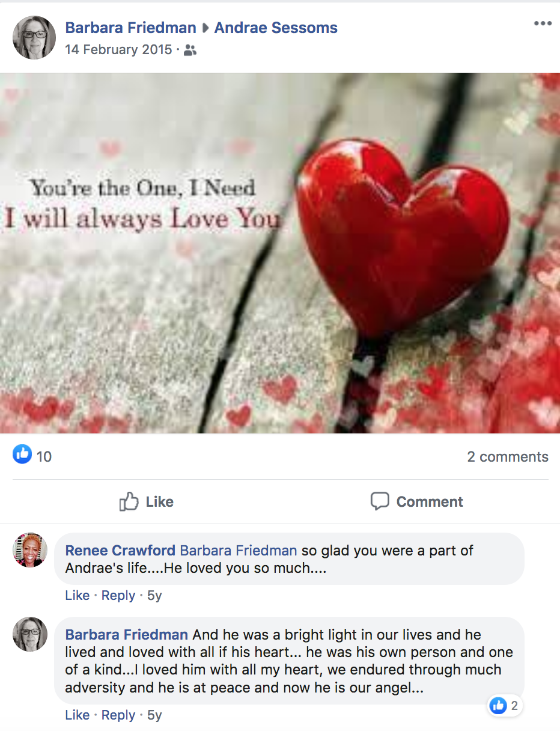Open Barbara Friedman's profile picture in header
Image resolution: width=560 pixels, height=731 pixels.
pyautogui.click(x=34, y=37)
